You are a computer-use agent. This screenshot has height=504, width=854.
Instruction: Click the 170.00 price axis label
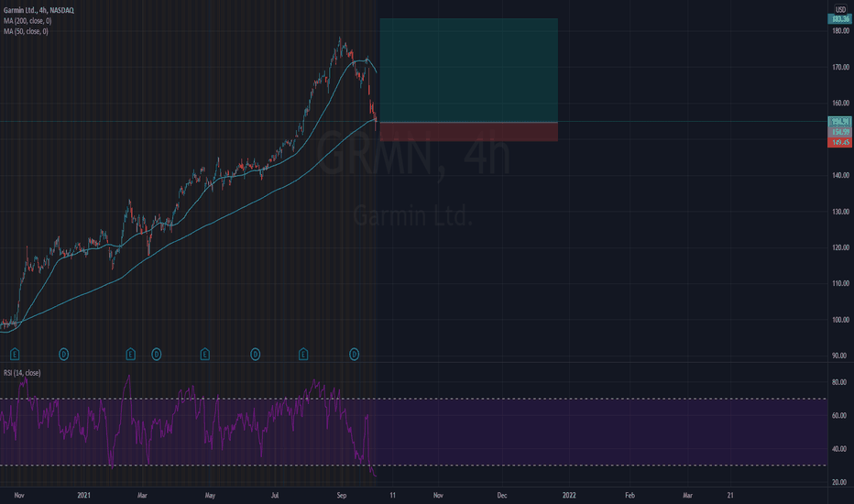click(x=840, y=67)
